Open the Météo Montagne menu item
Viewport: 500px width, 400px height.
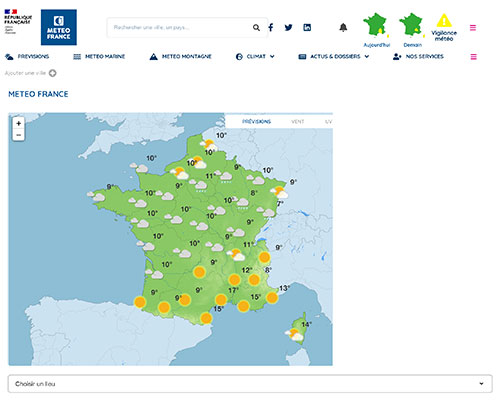tap(180, 57)
